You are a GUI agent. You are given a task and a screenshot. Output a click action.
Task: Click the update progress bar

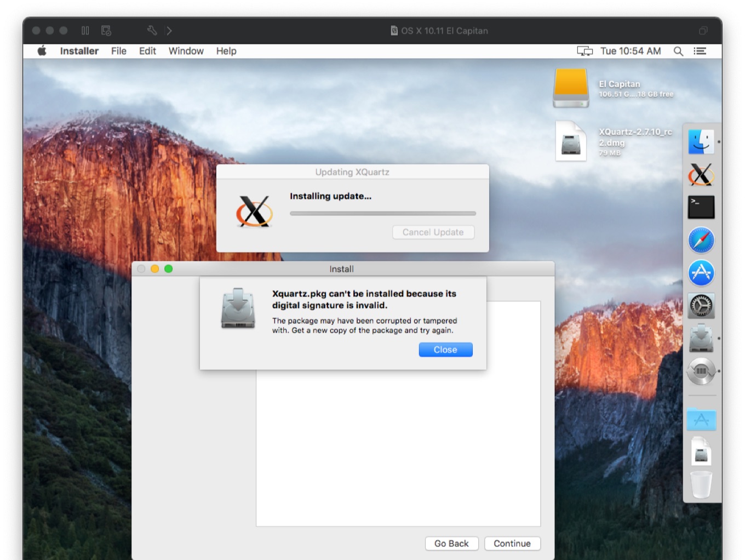(x=383, y=213)
